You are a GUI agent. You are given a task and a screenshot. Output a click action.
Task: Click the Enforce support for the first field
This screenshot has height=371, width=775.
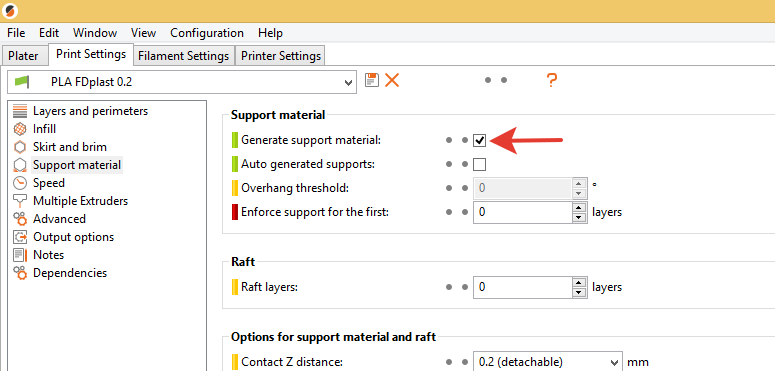(x=522, y=212)
